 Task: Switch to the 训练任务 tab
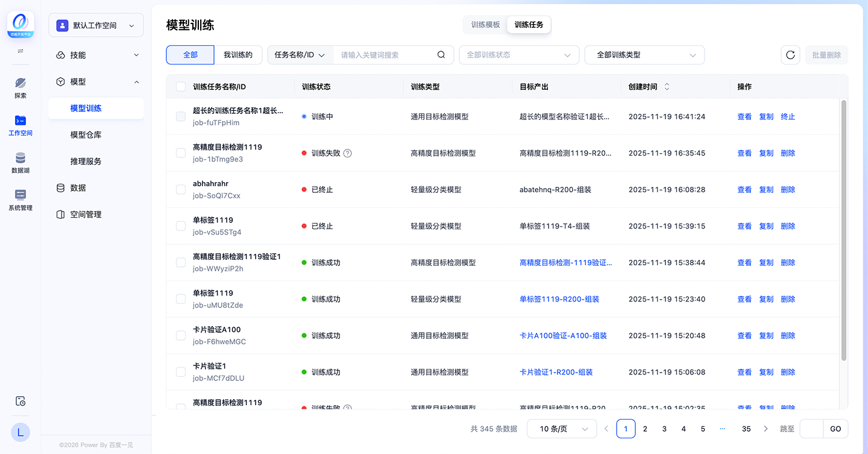pyautogui.click(x=529, y=25)
